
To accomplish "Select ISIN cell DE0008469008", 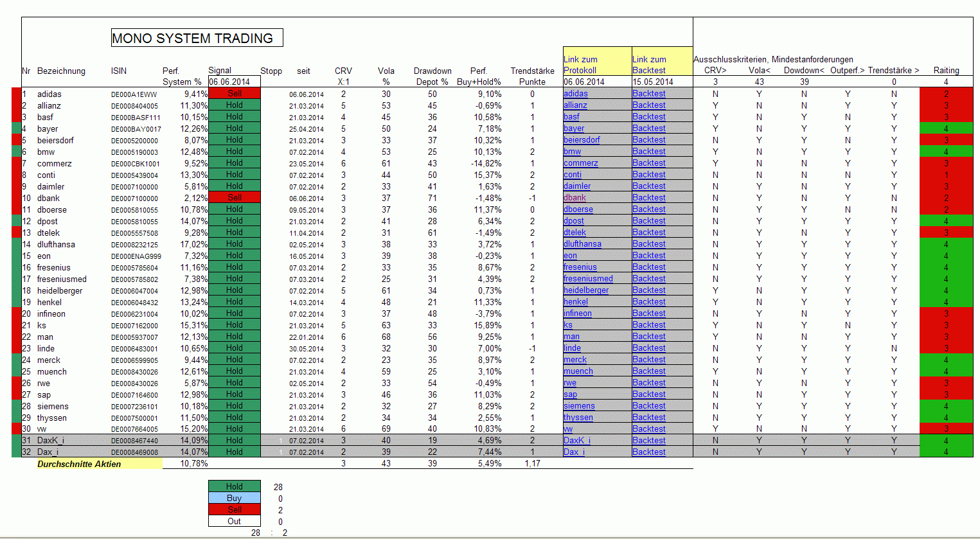I will click(x=134, y=452).
